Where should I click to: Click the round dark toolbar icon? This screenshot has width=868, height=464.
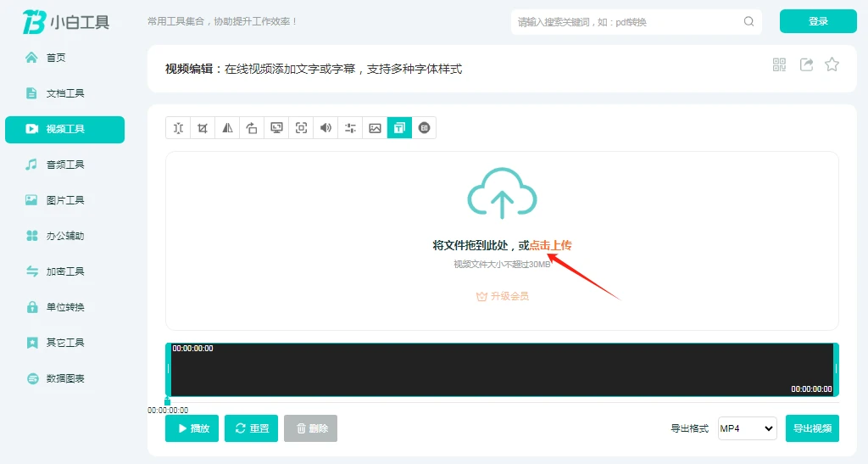coord(424,128)
